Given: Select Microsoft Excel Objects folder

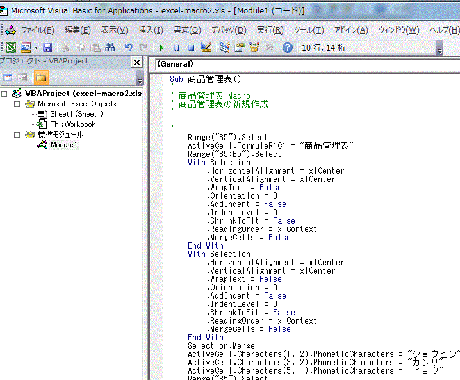Looking at the screenshot, I should (x=77, y=104).
